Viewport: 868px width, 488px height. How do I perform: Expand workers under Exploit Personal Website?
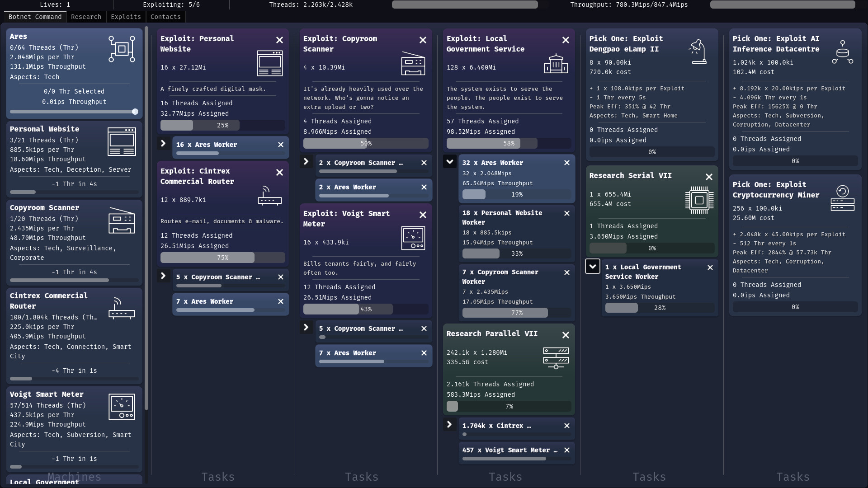tap(163, 144)
